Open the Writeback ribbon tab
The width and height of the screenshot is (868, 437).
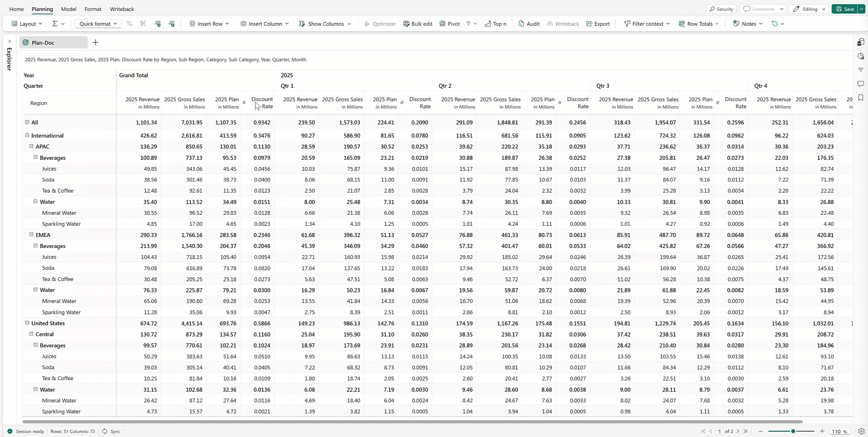[122, 9]
